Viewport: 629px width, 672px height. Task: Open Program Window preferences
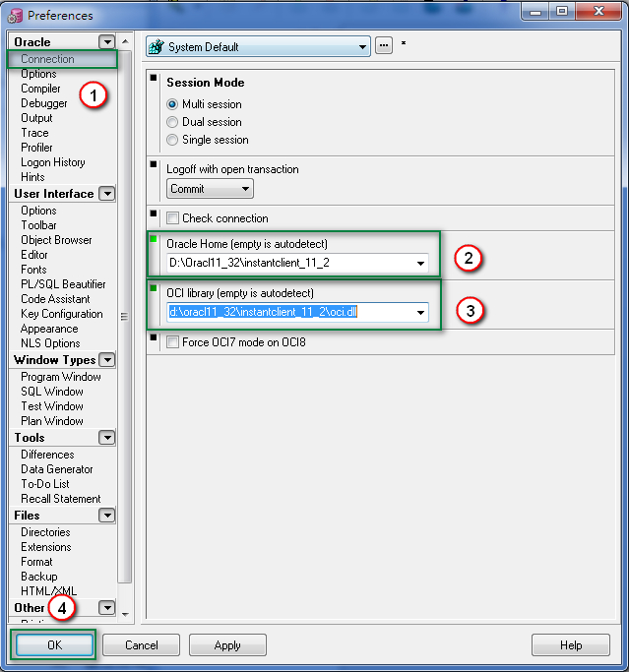61,377
